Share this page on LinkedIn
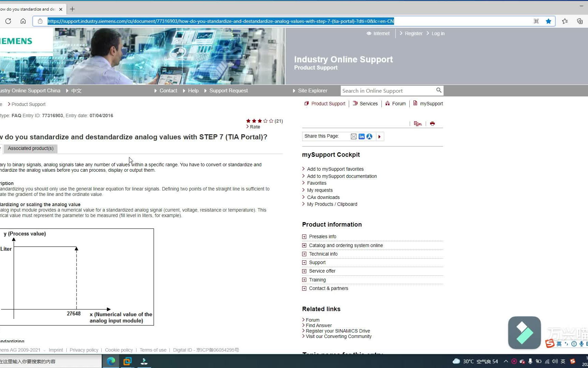 point(361,136)
